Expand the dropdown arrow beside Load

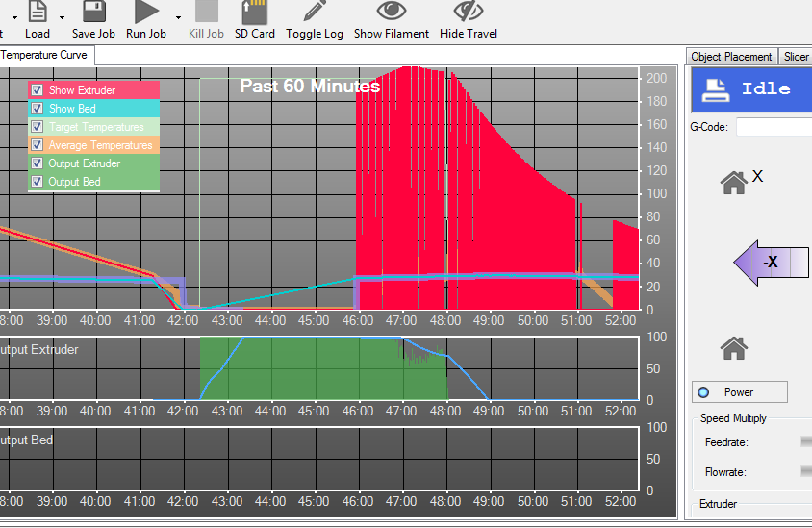tap(63, 17)
